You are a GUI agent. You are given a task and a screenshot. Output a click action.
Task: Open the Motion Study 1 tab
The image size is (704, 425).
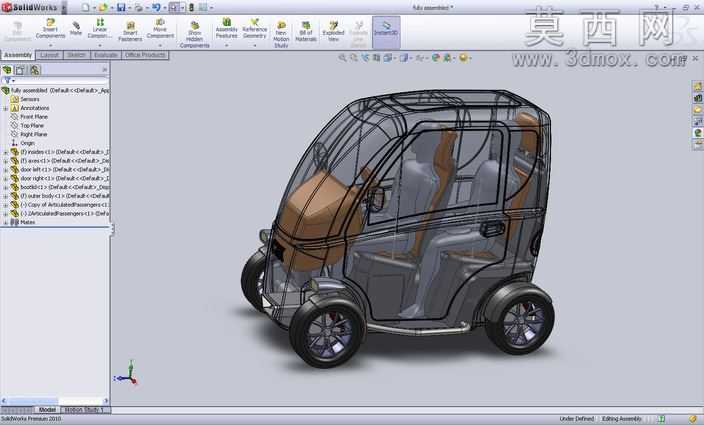(84, 410)
